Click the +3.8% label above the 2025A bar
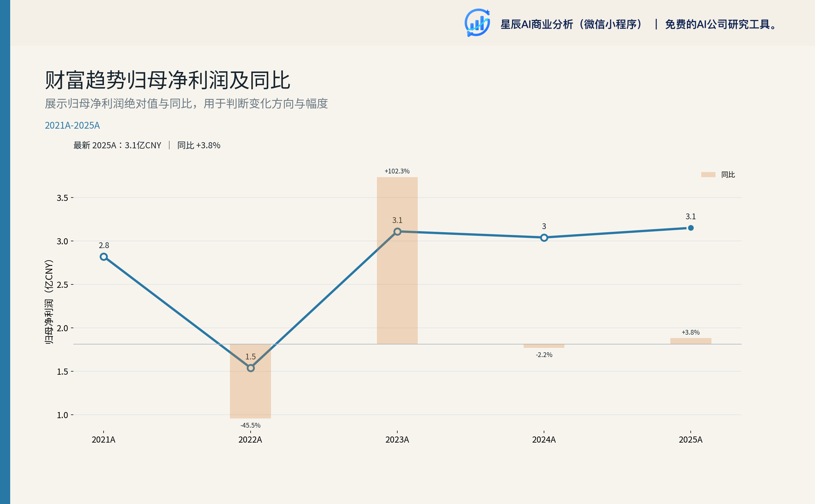Image resolution: width=815 pixels, height=504 pixels. (x=691, y=332)
